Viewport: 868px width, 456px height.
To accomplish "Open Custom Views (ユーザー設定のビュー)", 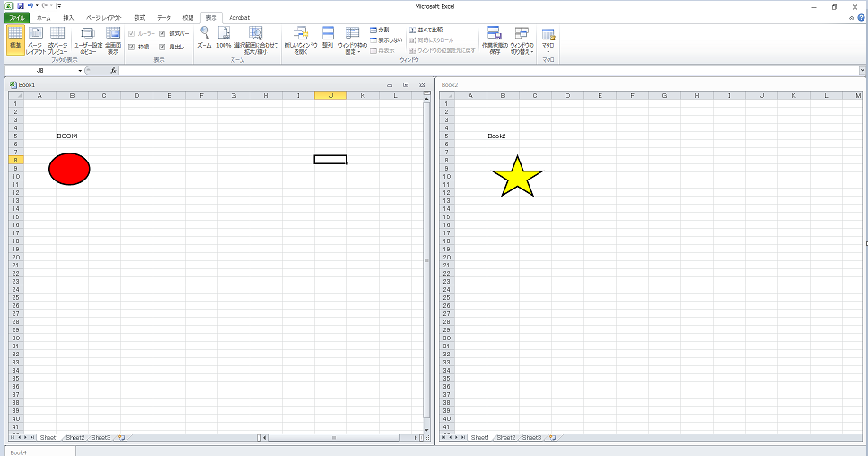I will [x=88, y=39].
